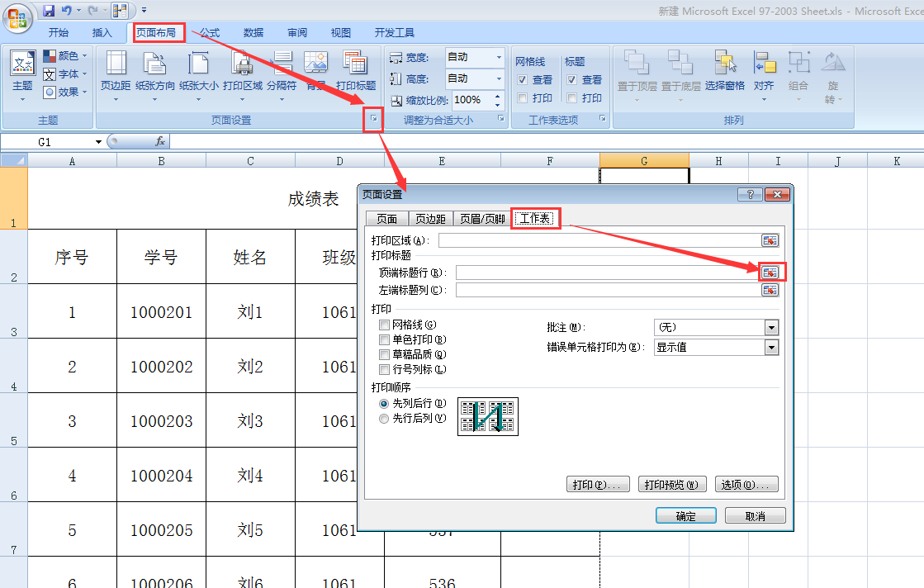
Task: Click the 顶端标题行 range selector icon
Action: pos(770,272)
